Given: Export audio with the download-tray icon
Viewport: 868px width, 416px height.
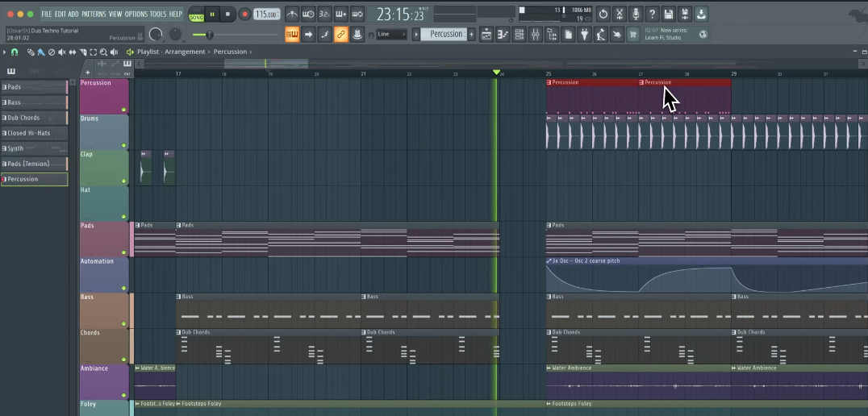Looking at the screenshot, I should (701, 14).
